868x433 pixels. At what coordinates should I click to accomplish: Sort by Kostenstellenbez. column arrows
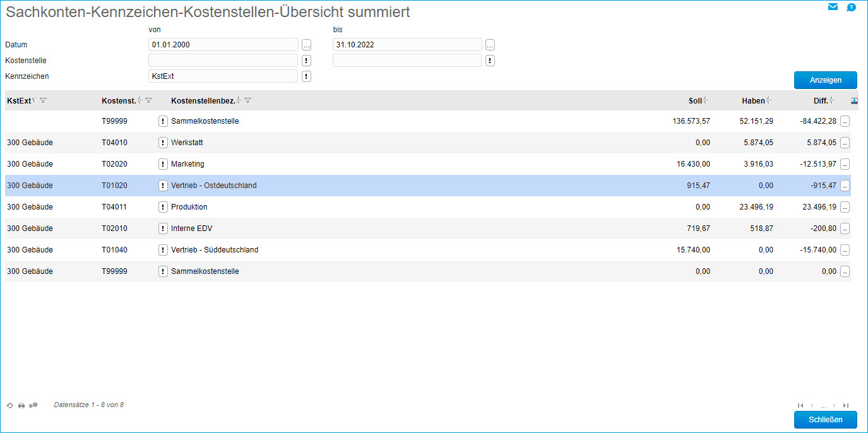pyautogui.click(x=239, y=100)
